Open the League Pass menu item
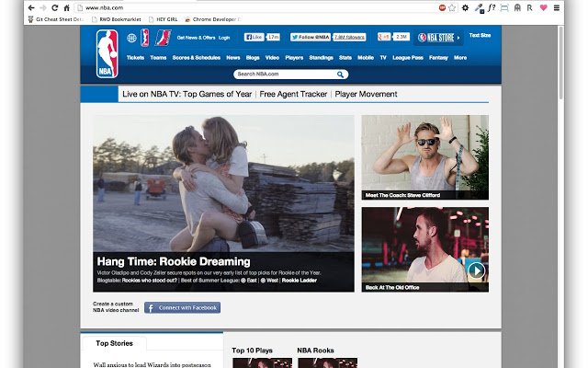588x368 pixels. [x=408, y=58]
